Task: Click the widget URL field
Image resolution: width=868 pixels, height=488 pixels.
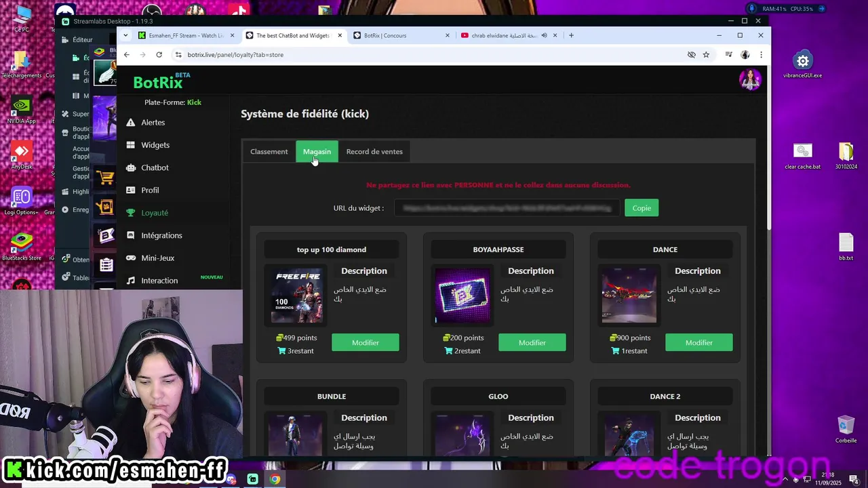Action: (507, 208)
